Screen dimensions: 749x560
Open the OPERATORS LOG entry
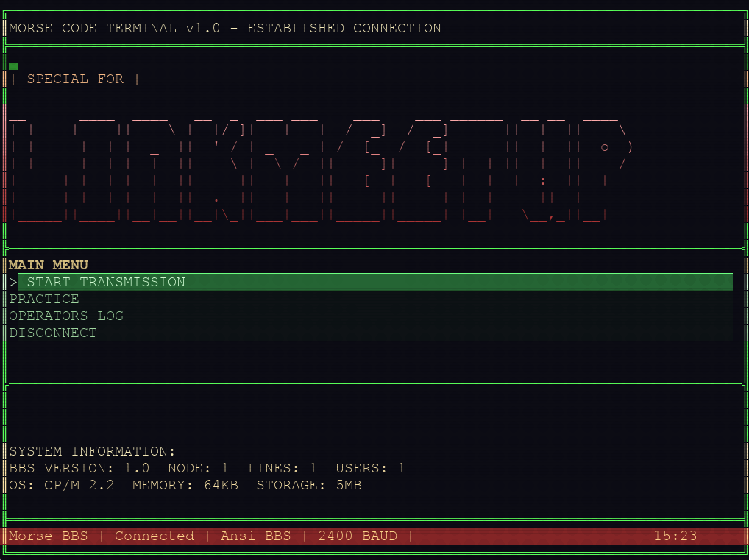tap(66, 316)
